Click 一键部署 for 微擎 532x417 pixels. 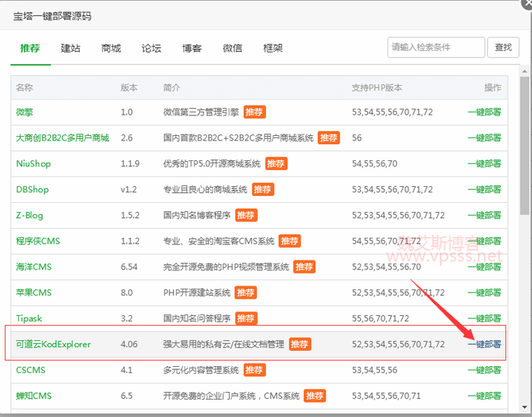pos(484,112)
